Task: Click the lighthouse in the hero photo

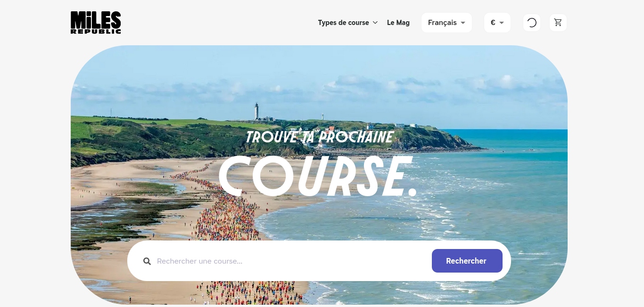Action: coord(256,112)
